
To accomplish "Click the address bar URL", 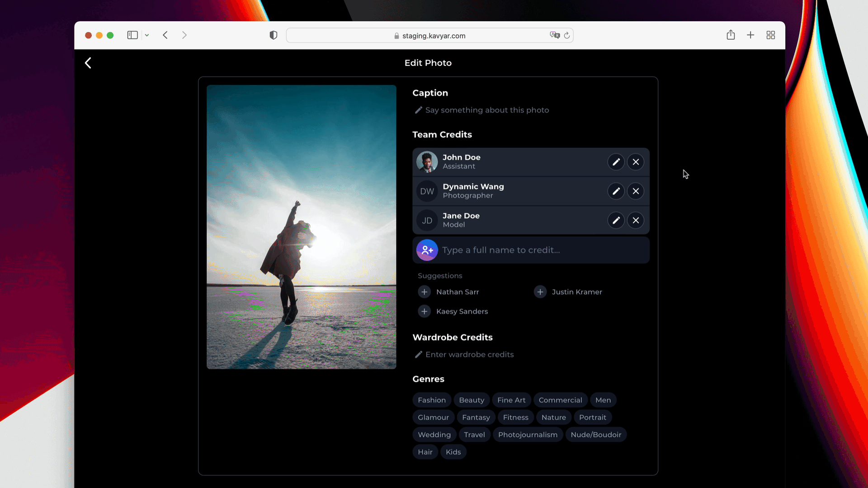I will 434,36.
